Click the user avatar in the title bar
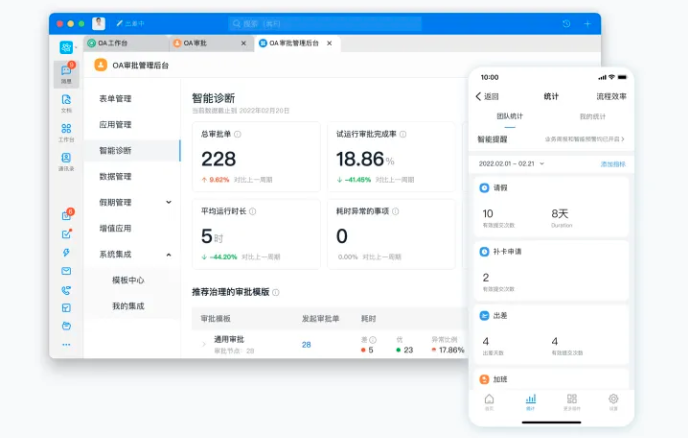 (x=99, y=23)
